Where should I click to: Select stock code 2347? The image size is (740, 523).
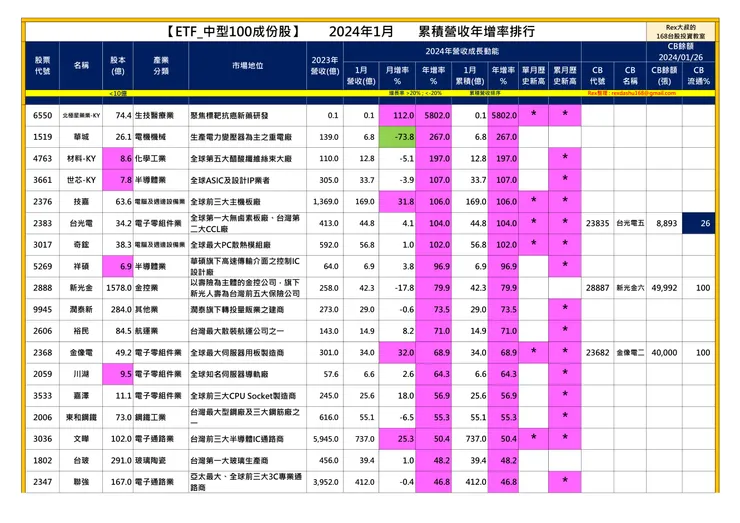click(42, 482)
